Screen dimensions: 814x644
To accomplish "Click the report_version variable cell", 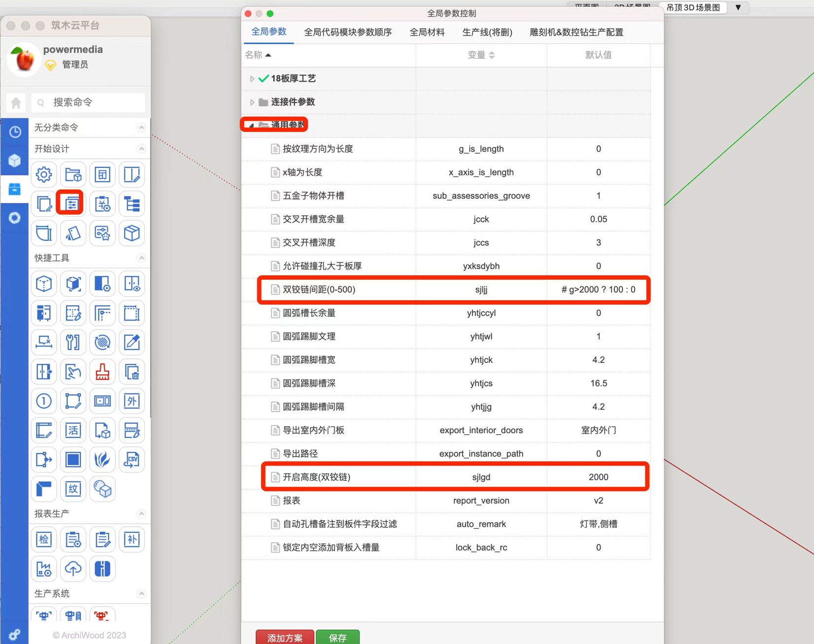I will tap(481, 501).
